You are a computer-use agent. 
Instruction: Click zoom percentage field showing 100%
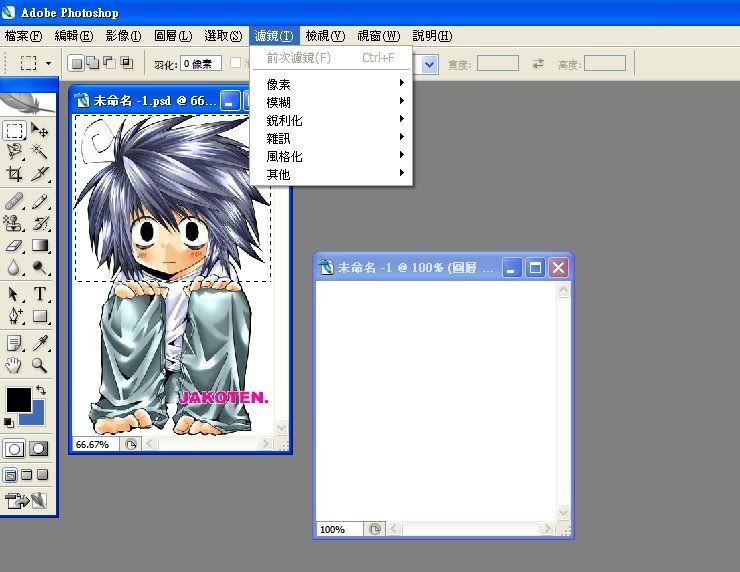[x=340, y=529]
